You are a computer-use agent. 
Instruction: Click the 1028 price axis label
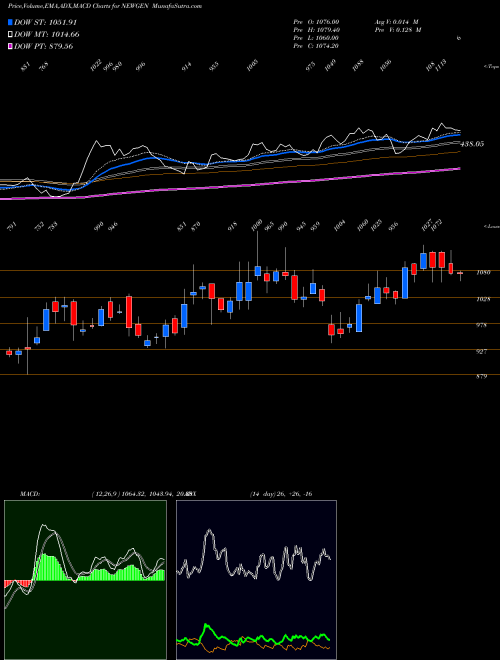tap(482, 299)
